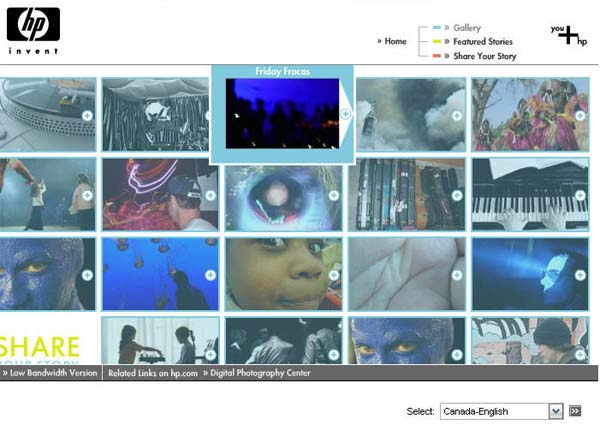This screenshot has width=600, height=431.
Task: Click plus icon on storm clouds photo
Action: coord(457,116)
